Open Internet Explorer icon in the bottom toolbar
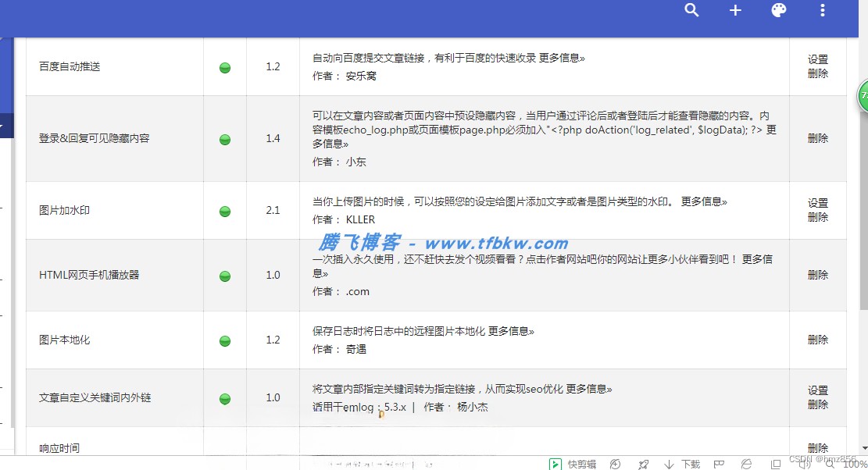This screenshot has width=868, height=470. pos(745,462)
